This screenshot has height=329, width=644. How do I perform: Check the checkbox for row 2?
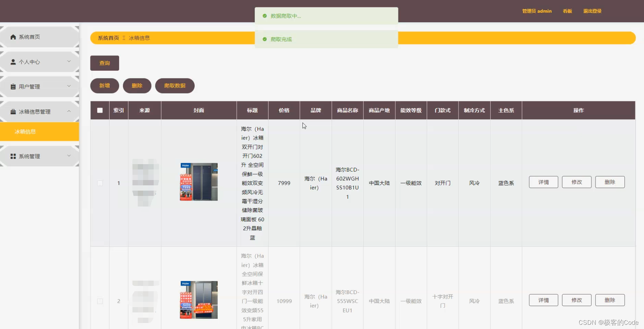(x=100, y=301)
